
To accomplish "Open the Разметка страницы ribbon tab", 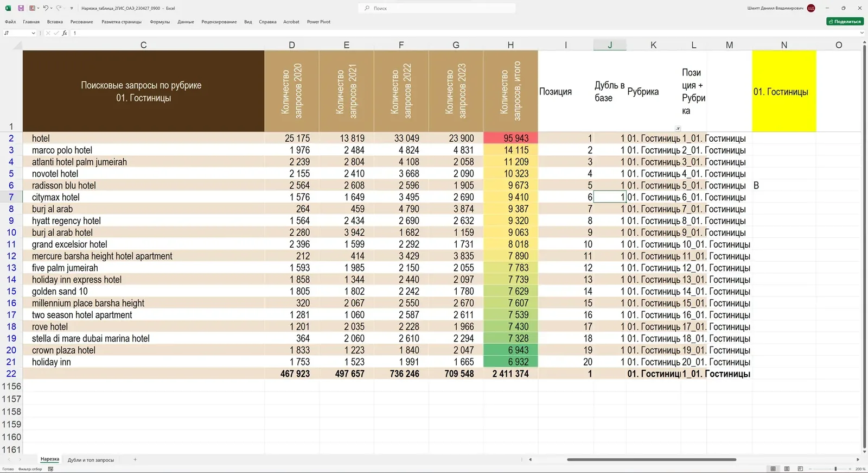I will pos(122,22).
